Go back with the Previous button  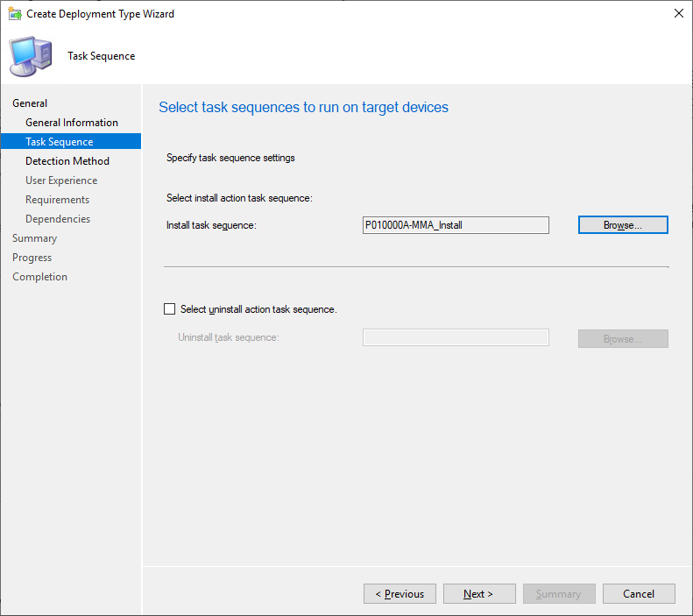point(400,594)
